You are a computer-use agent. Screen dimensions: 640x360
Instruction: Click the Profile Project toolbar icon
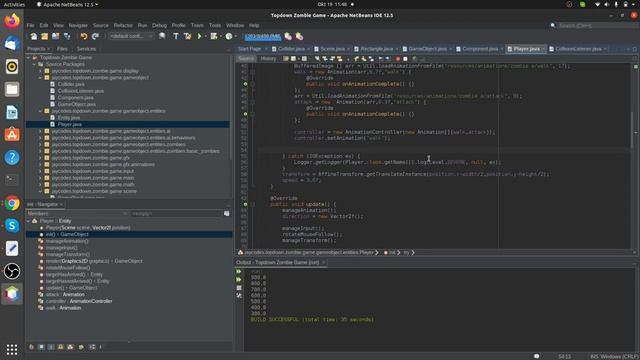point(229,36)
